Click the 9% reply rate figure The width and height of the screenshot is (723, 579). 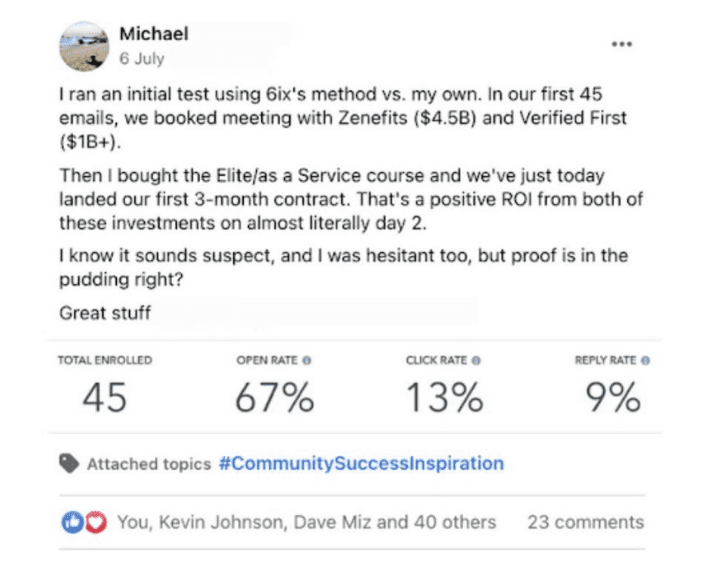613,397
